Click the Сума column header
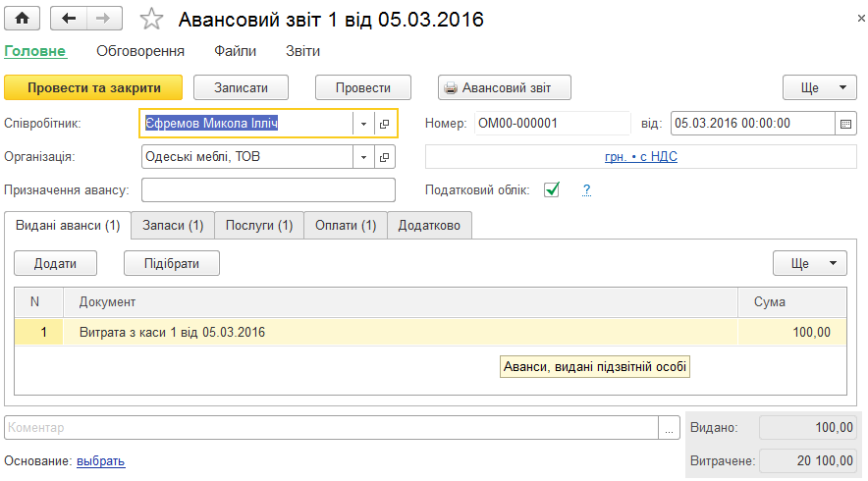This screenshot has width=868, height=481. (x=792, y=302)
